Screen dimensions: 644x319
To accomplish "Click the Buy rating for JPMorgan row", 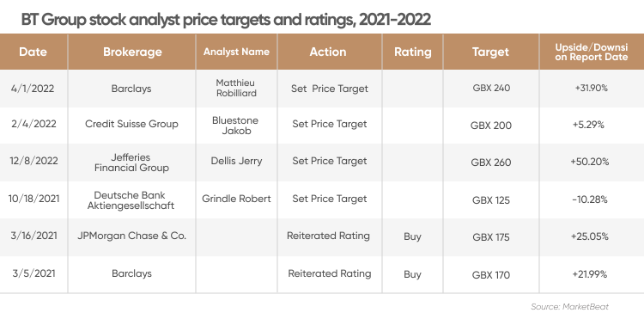I will coord(412,236).
